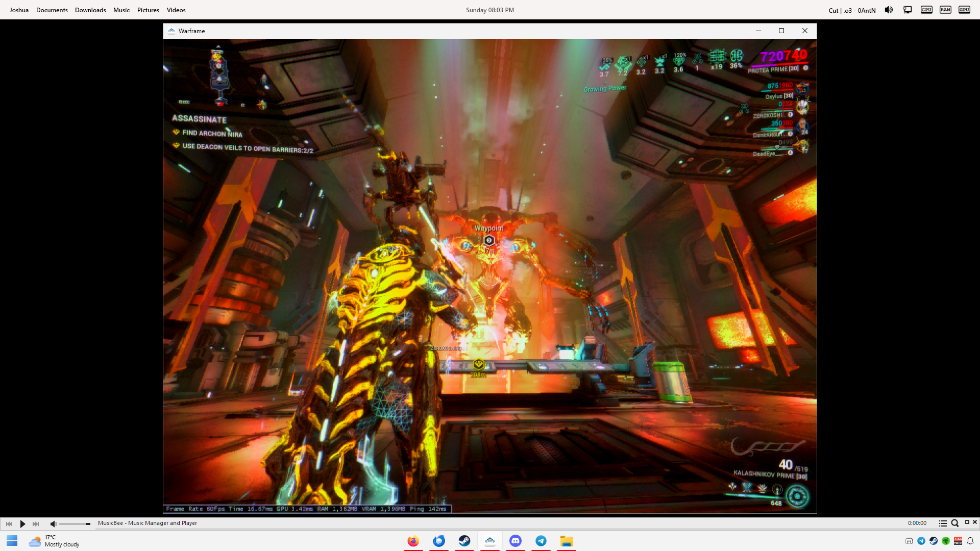The image size is (980, 551).
Task: Click the 'ASSASSINATE' mission heading
Action: (199, 119)
